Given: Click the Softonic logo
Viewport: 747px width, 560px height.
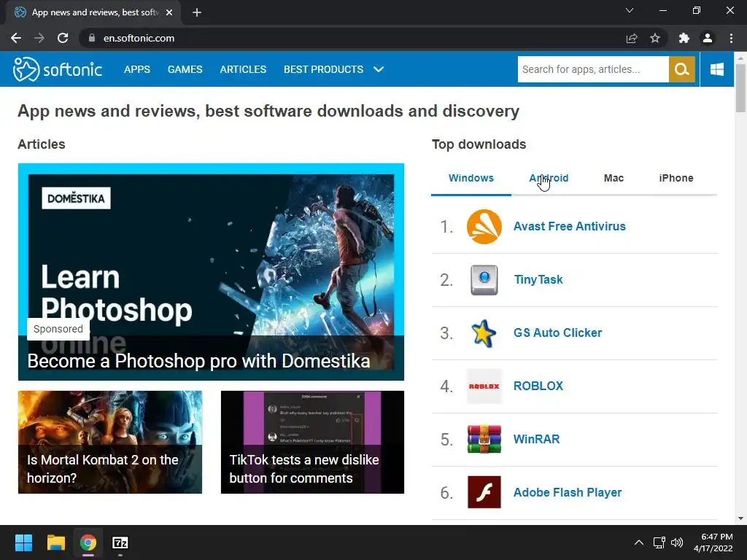Looking at the screenshot, I should 57,69.
